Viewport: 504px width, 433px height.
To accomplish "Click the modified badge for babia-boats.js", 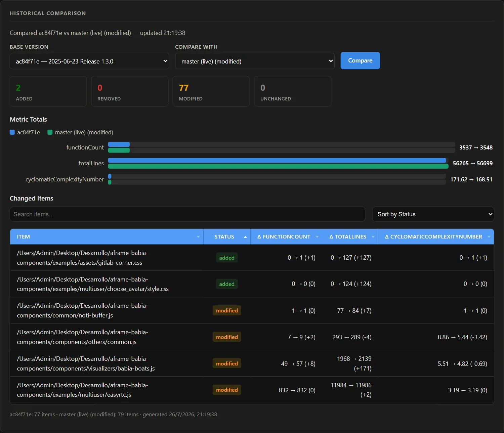I will (227, 363).
